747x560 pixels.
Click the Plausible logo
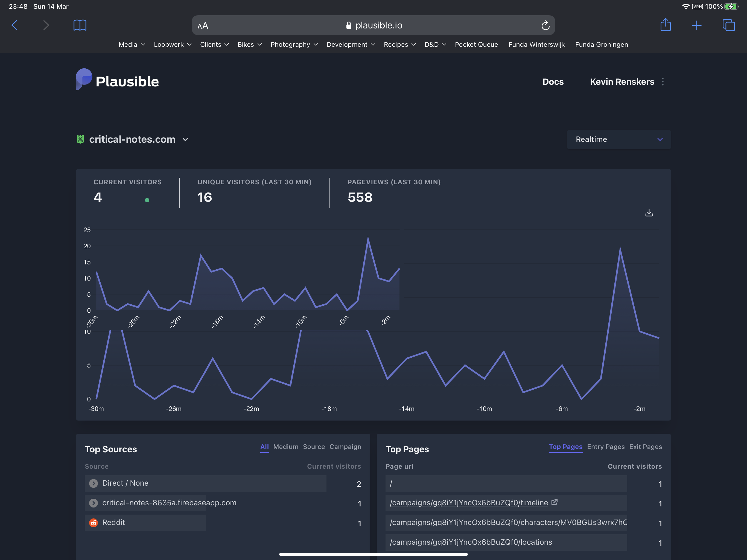pos(117,80)
